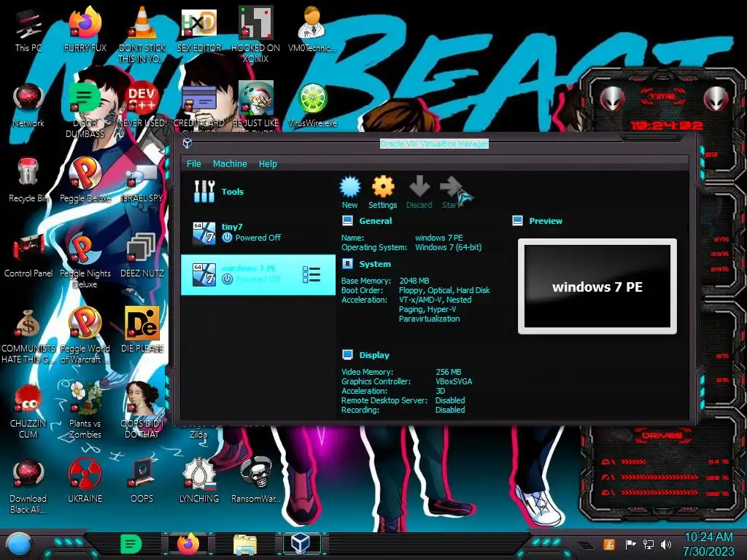Click the Discard toolbar arrow
The width and height of the screenshot is (747, 560).
pos(419,192)
